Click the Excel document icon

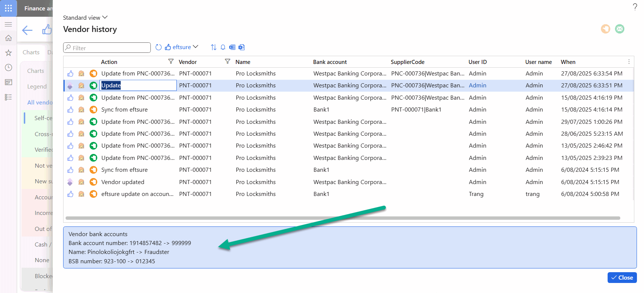pyautogui.click(x=241, y=47)
